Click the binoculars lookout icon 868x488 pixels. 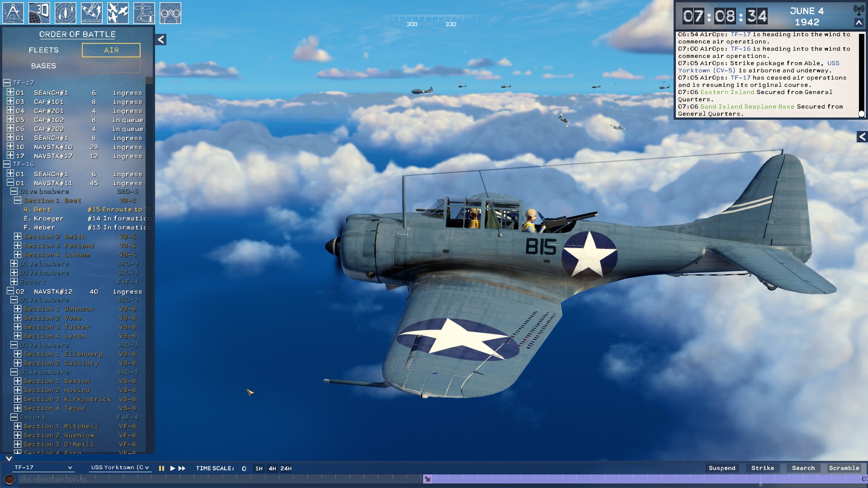tap(170, 13)
